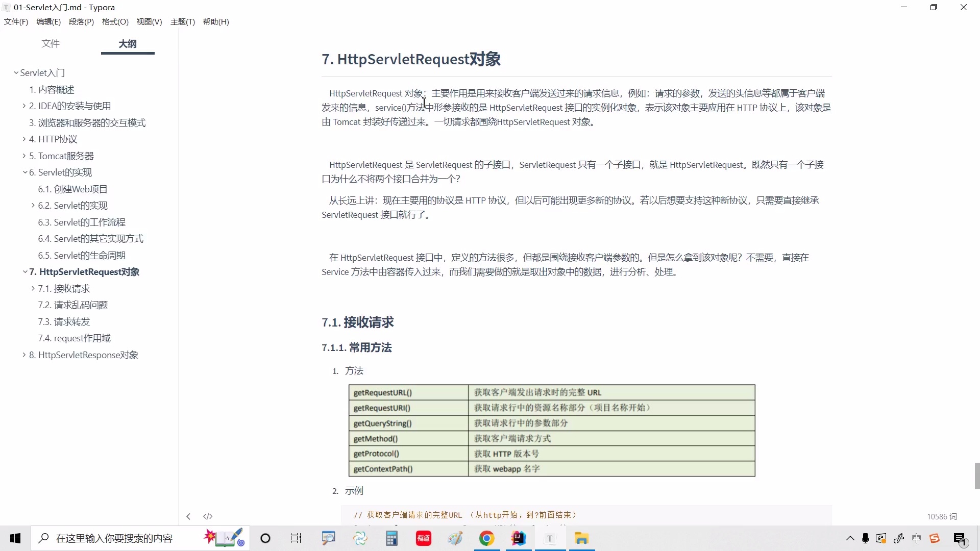Launch IntelliJ IDEA from taskbar
Viewport: 980px width, 551px height.
tap(518, 538)
